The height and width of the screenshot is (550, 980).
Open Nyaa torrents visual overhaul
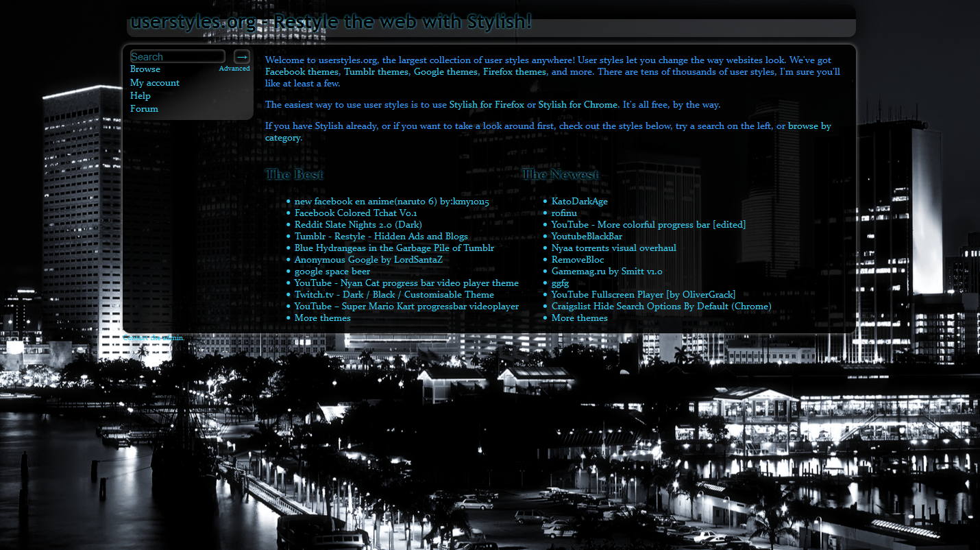[614, 248]
